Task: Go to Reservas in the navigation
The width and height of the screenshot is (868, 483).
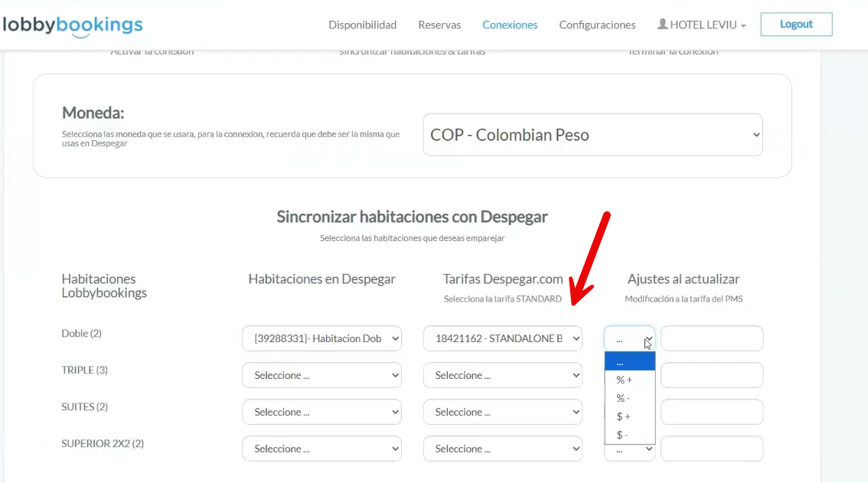Action: click(x=439, y=25)
